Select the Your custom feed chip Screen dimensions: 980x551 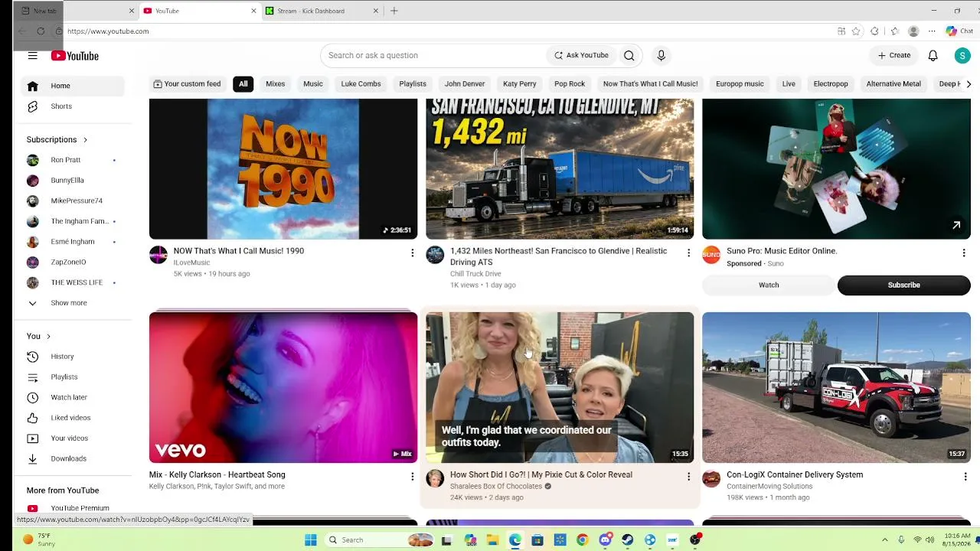click(187, 84)
